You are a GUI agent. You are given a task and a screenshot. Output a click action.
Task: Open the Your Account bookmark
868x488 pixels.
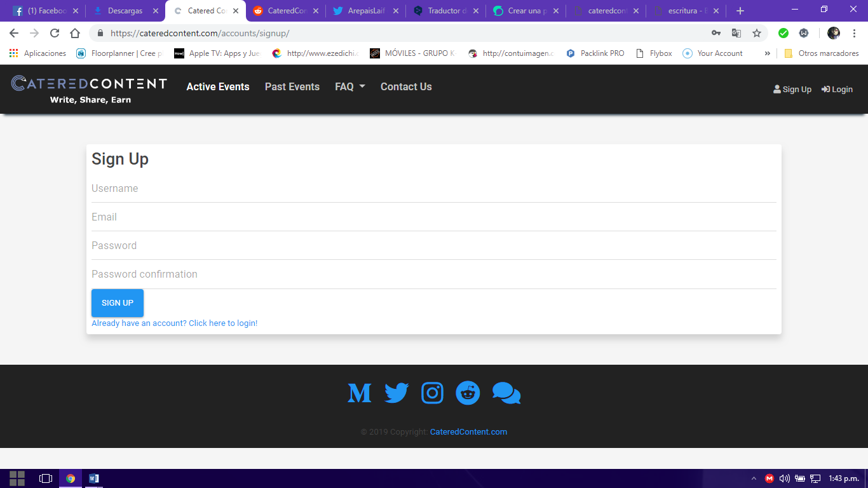(712, 53)
